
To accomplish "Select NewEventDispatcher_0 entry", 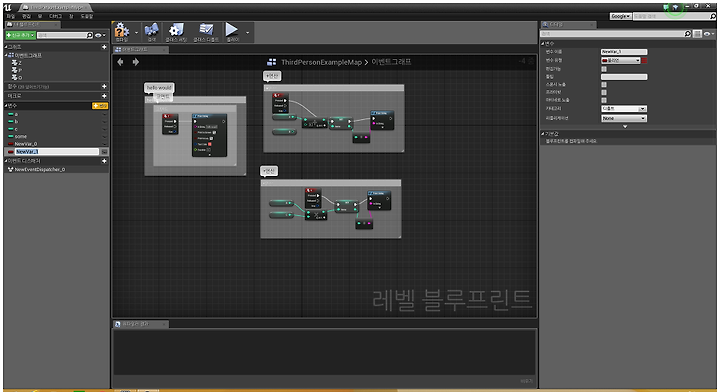I will click(36, 169).
